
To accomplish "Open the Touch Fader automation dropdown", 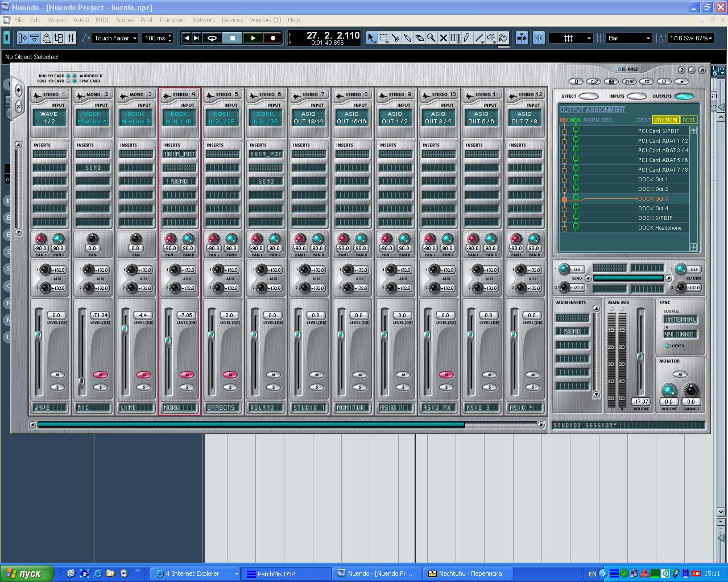I will click(115, 38).
